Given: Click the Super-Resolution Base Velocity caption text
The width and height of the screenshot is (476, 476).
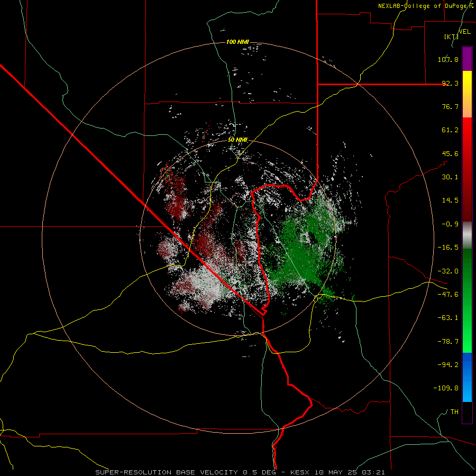Looking at the screenshot, I should click(240, 472).
